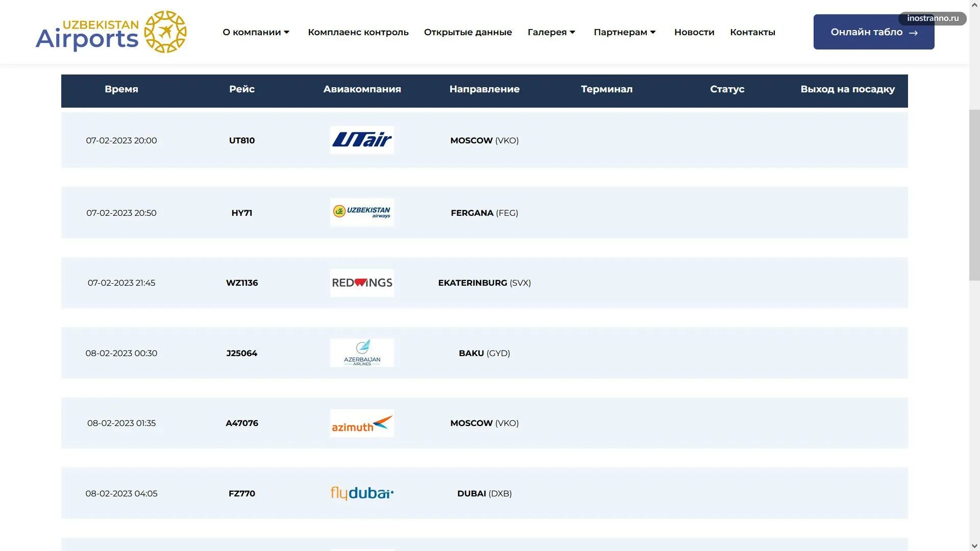Click the flydubai airline logo
This screenshot has width=980, height=551.
[362, 493]
